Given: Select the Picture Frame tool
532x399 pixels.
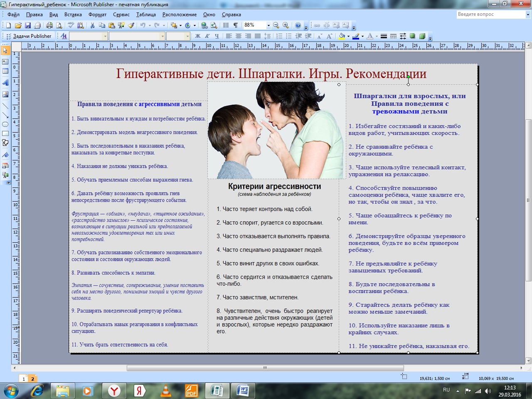Looking at the screenshot, I should point(5,94).
